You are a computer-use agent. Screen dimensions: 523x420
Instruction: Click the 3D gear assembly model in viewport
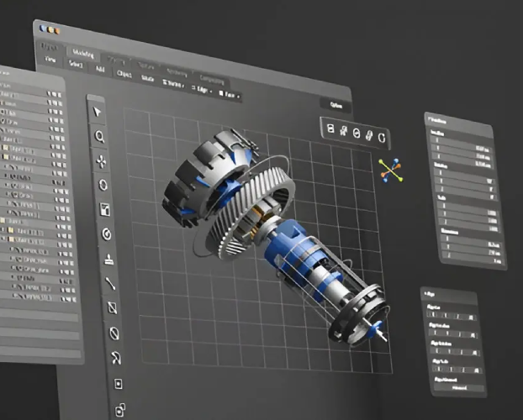point(274,238)
